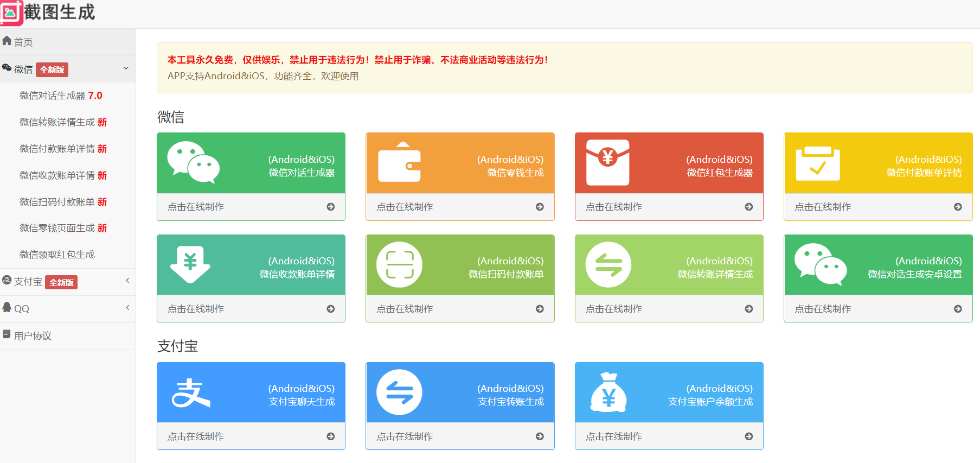Click the money bag icon on 支付宝账户余额生成 card
Image resolution: width=980 pixels, height=463 pixels.
609,392
